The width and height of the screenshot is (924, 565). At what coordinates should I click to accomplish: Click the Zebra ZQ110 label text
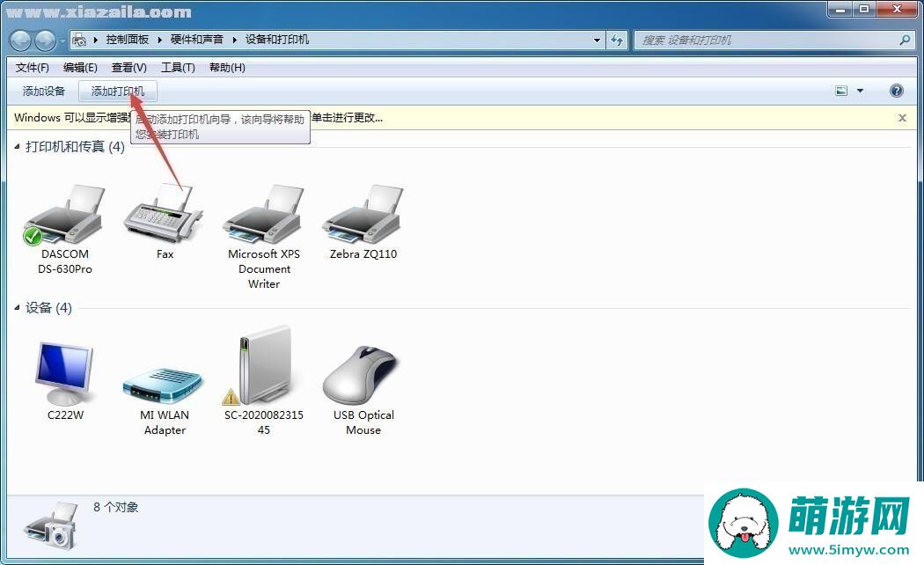pyautogui.click(x=363, y=254)
